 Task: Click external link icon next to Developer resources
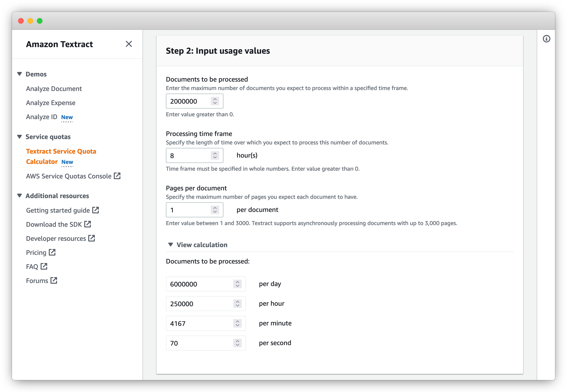[92, 238]
